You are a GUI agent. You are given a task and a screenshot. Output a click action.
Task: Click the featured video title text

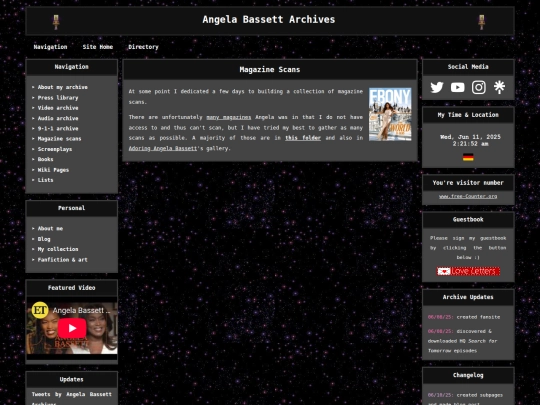(x=81, y=310)
